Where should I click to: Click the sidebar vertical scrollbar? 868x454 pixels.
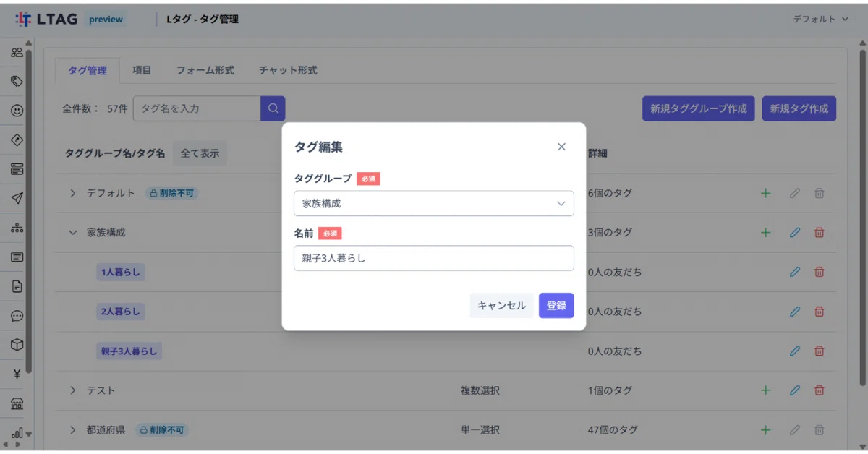point(29,210)
